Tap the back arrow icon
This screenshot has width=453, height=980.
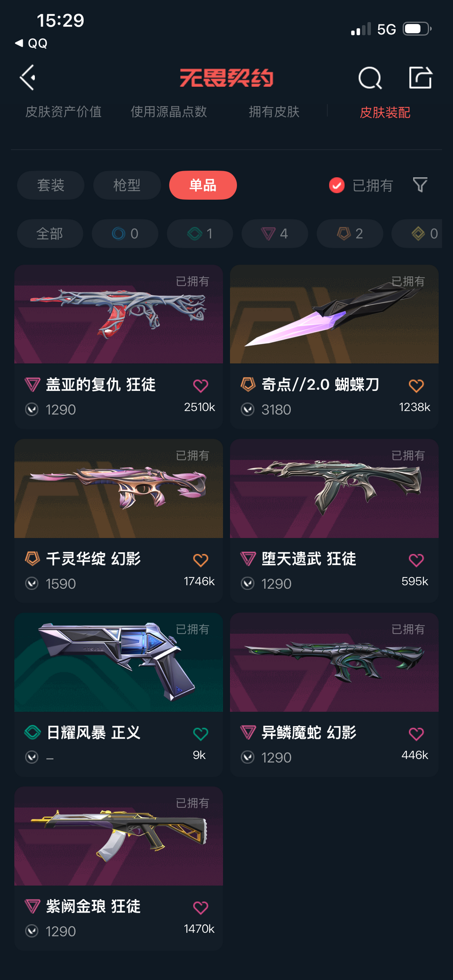[28, 78]
